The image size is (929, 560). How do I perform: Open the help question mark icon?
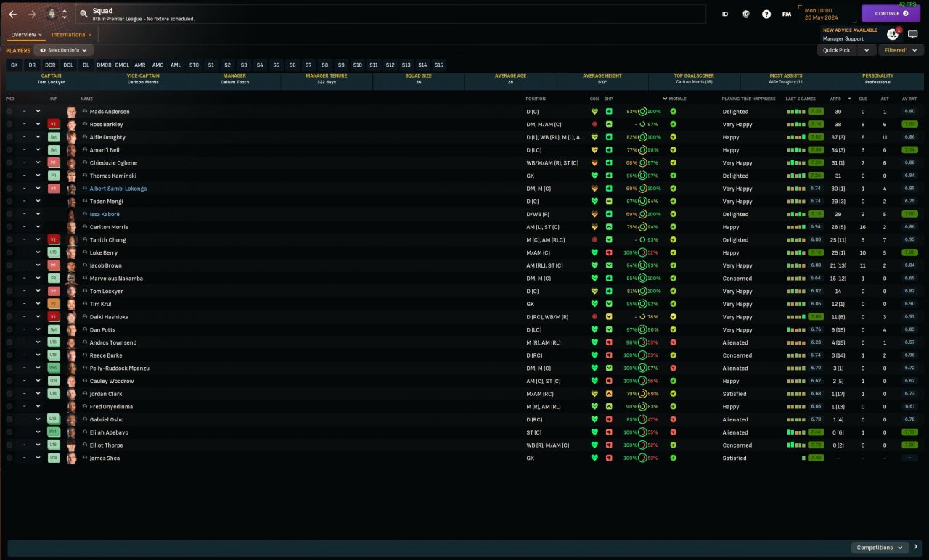coord(766,14)
